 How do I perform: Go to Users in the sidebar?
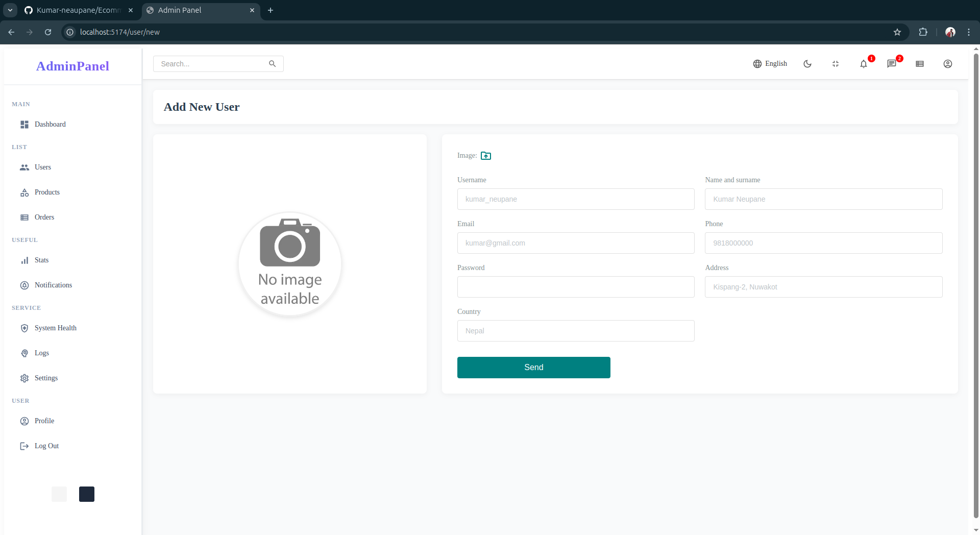tap(43, 167)
